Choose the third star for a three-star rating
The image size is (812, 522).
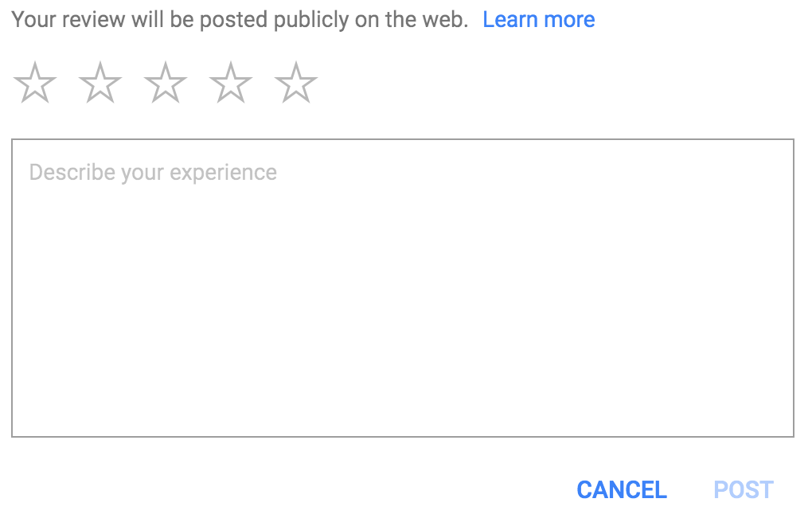tap(165, 82)
